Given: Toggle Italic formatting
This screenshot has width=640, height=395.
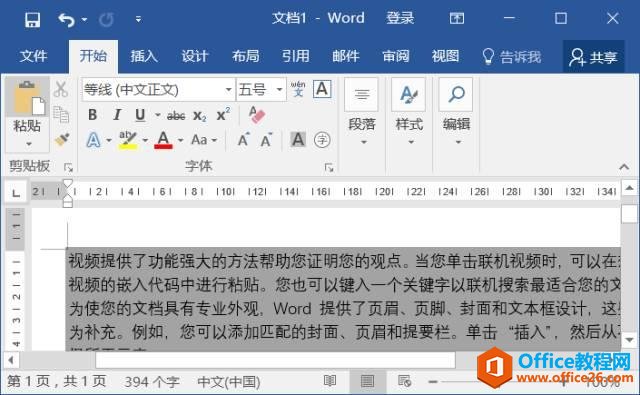Looking at the screenshot, I should [117, 115].
